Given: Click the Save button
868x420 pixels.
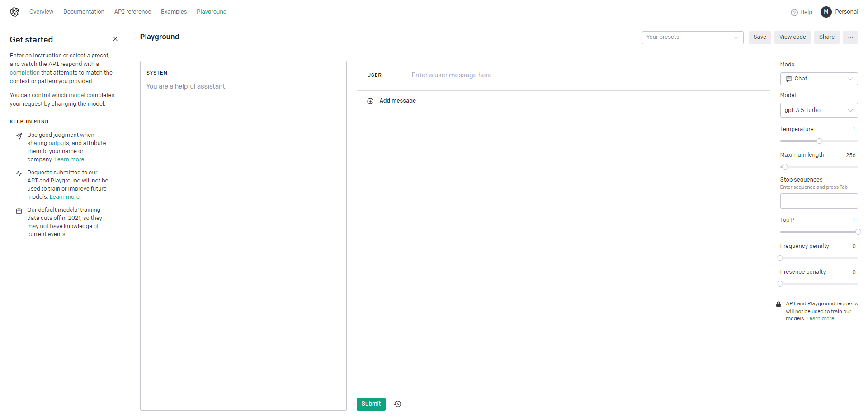Looking at the screenshot, I should point(759,37).
